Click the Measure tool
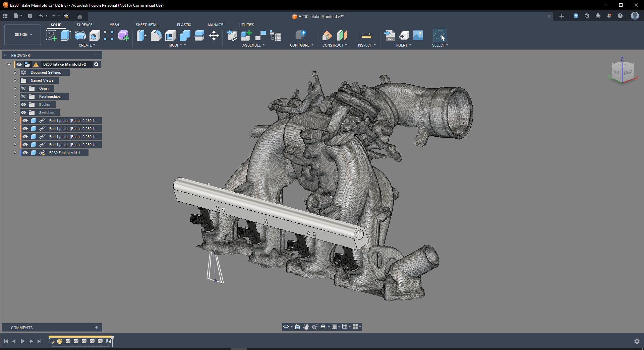Image resolution: width=644 pixels, height=350 pixels. (x=366, y=35)
